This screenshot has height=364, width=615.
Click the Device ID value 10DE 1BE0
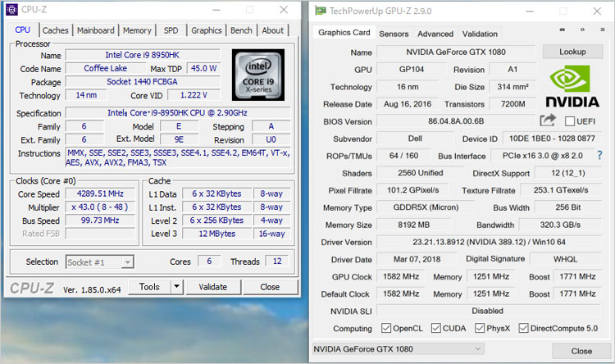(552, 138)
